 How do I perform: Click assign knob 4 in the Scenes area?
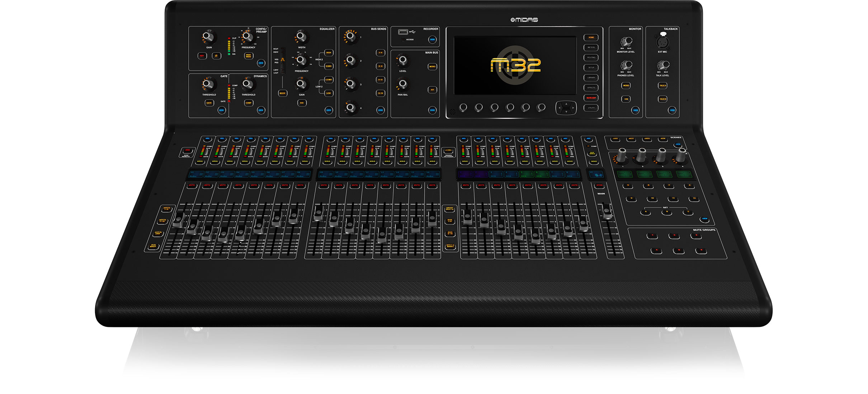click(x=681, y=156)
